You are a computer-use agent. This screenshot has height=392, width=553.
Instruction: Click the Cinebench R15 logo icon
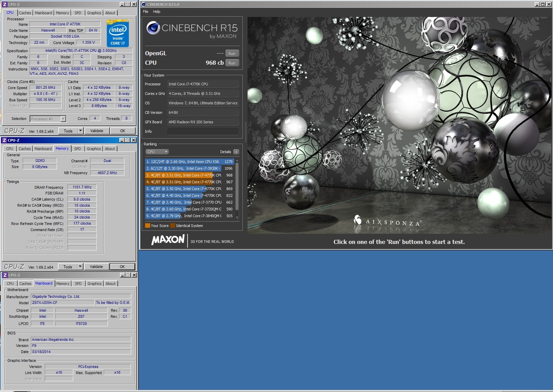[x=153, y=28]
